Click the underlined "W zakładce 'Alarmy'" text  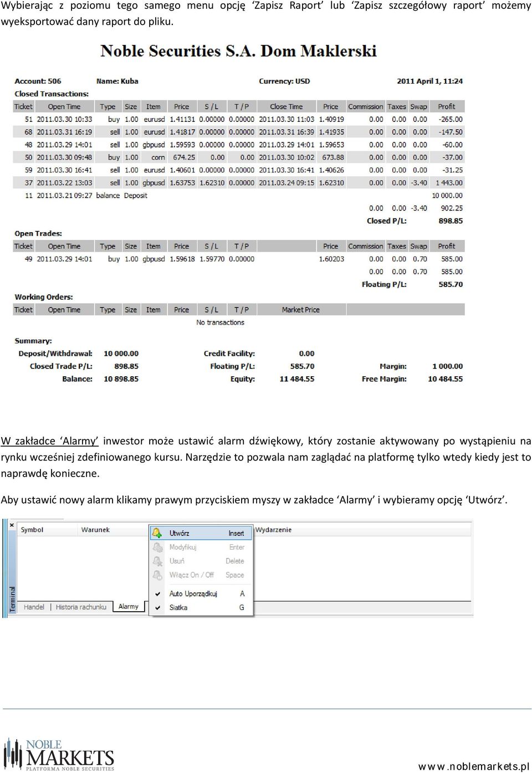click(49, 441)
